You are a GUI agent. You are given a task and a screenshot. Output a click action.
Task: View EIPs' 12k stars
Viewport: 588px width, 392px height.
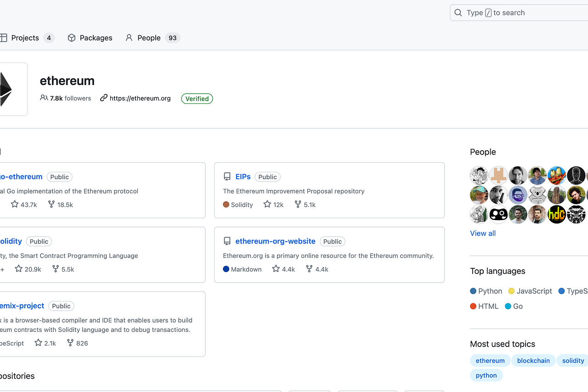273,205
